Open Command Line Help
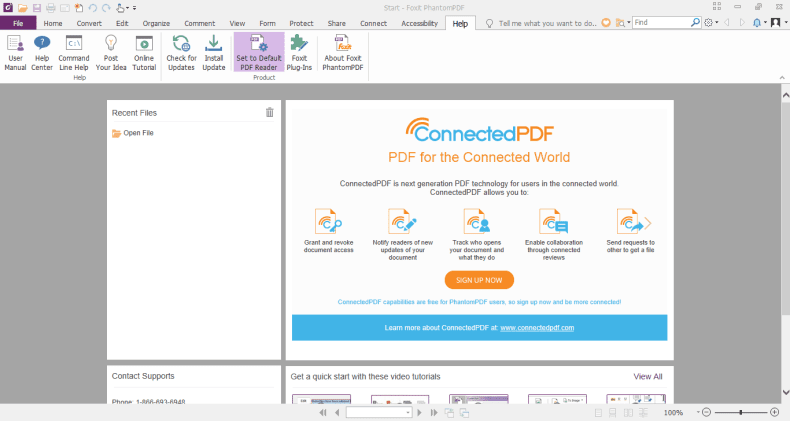The height and width of the screenshot is (421, 790). pyautogui.click(x=74, y=53)
